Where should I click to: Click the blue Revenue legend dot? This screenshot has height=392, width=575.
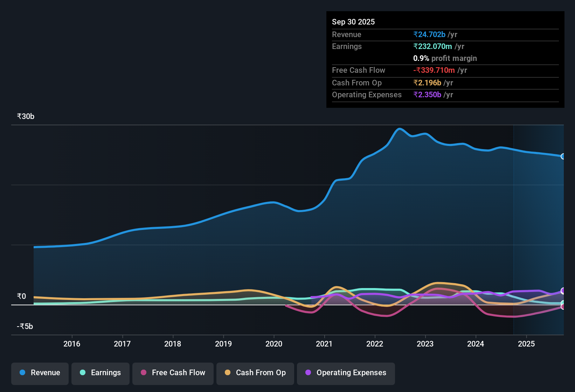point(22,373)
